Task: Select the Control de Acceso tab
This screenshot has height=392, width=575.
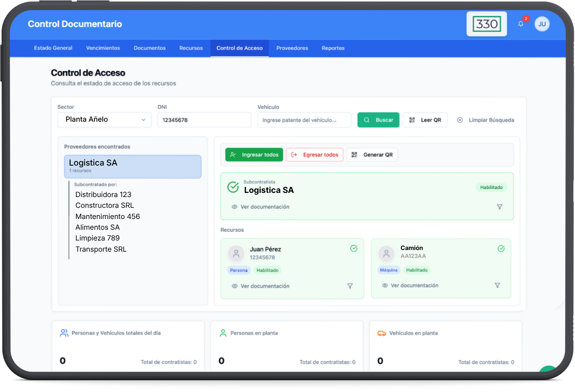Action: [x=239, y=48]
